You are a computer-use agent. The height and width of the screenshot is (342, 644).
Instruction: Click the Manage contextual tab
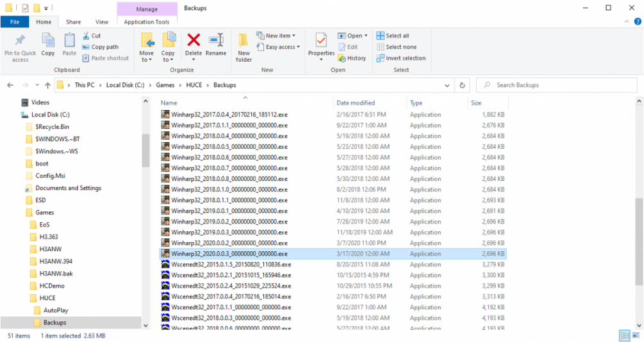pyautogui.click(x=147, y=9)
